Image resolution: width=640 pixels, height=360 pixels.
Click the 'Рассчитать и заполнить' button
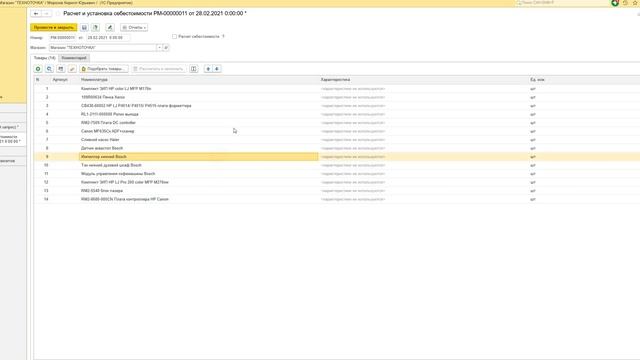pyautogui.click(x=159, y=69)
